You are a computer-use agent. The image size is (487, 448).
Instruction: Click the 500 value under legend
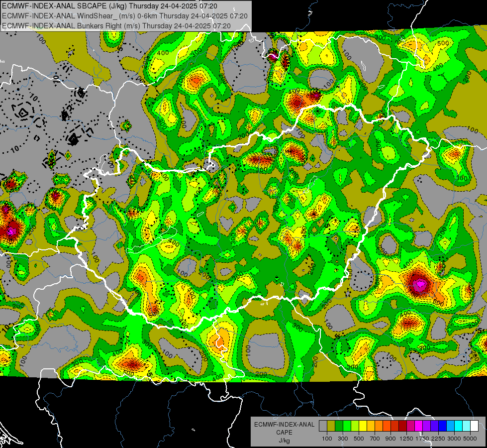[x=359, y=439]
